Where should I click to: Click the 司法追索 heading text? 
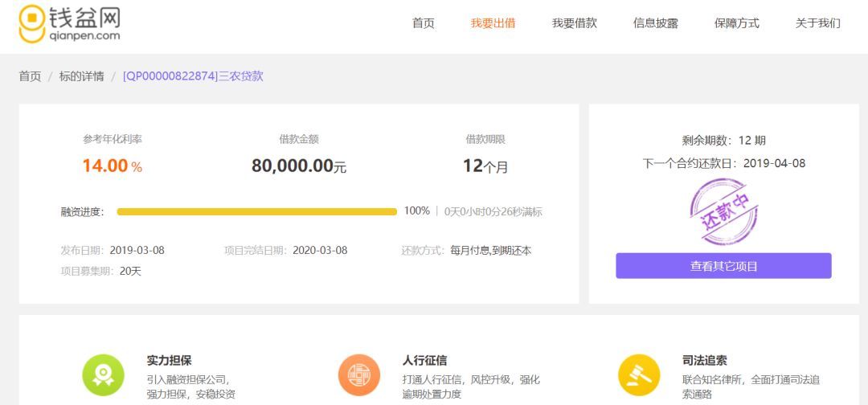click(x=704, y=361)
